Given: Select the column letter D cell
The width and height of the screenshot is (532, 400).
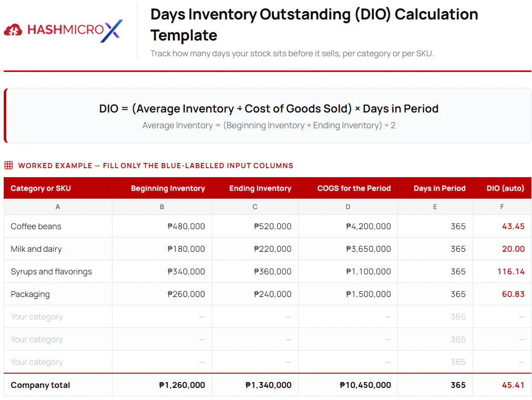Looking at the screenshot, I should click(x=348, y=207).
